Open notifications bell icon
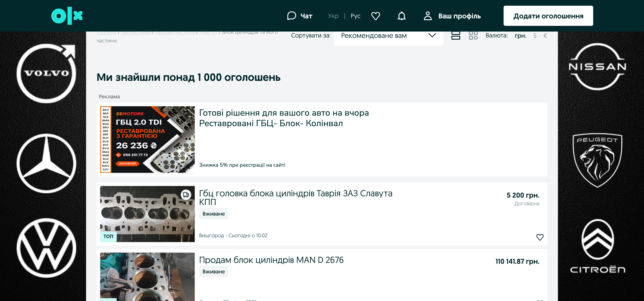The width and height of the screenshot is (644, 301). pos(402,16)
